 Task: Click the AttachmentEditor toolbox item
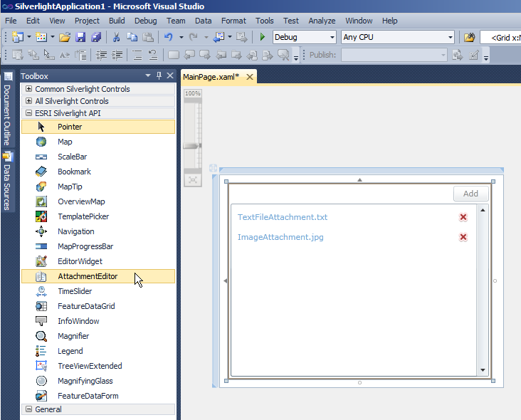(x=98, y=276)
